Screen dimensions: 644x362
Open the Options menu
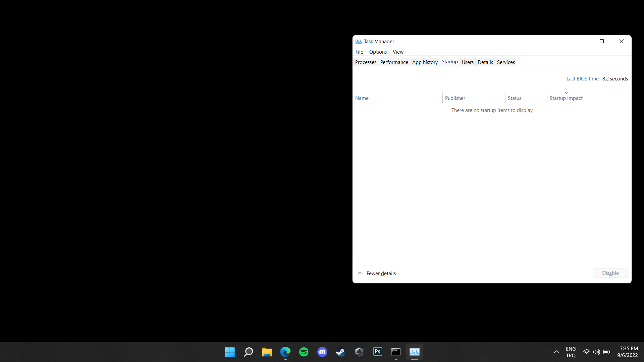[378, 52]
